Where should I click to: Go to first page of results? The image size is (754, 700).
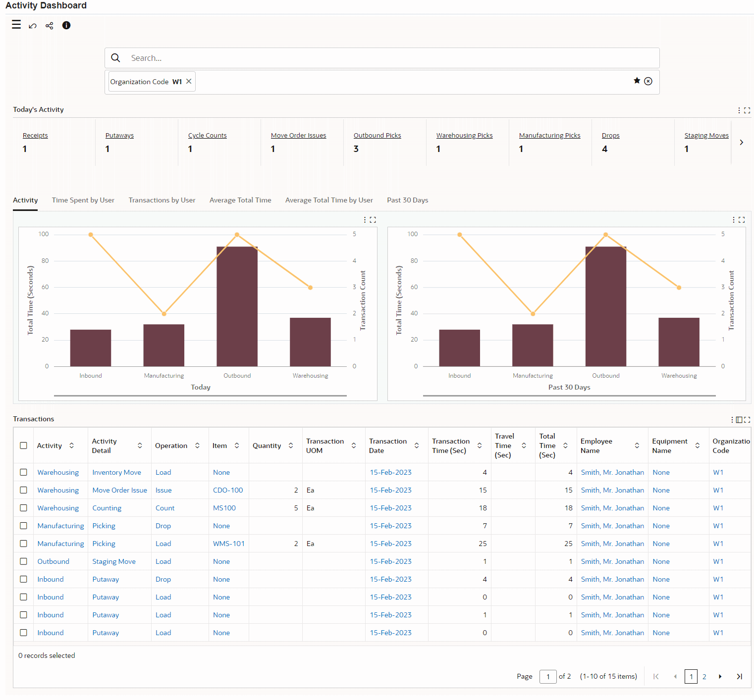(656, 676)
